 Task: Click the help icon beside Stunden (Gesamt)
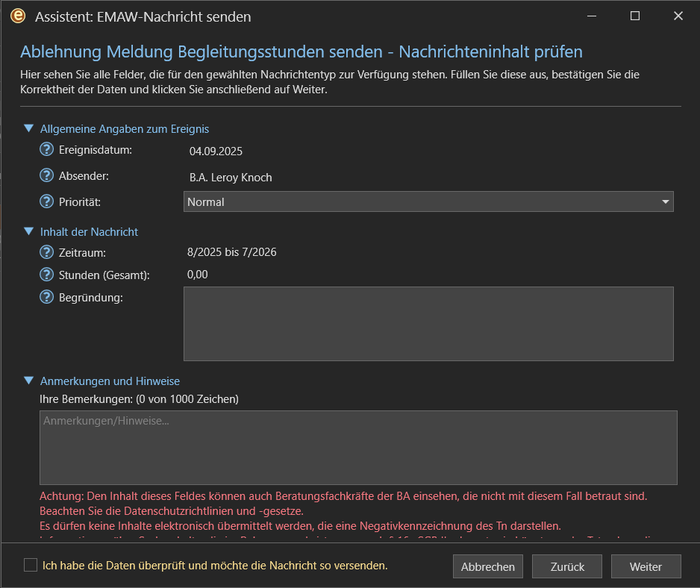46,275
